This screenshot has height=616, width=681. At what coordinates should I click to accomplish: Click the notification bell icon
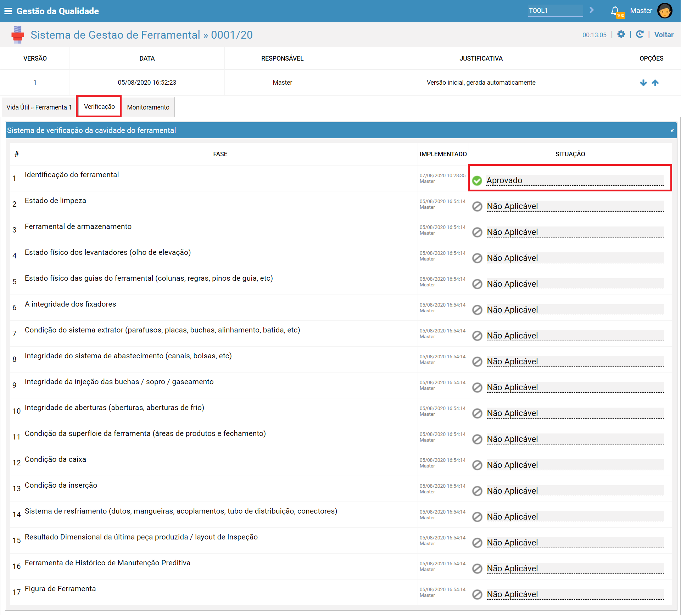pos(615,11)
